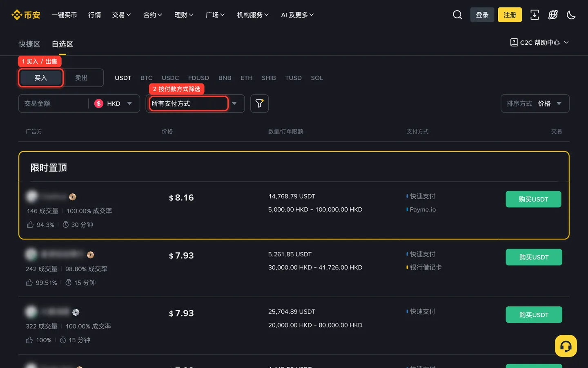
Task: Toggle dark mode moon icon
Action: tap(571, 15)
